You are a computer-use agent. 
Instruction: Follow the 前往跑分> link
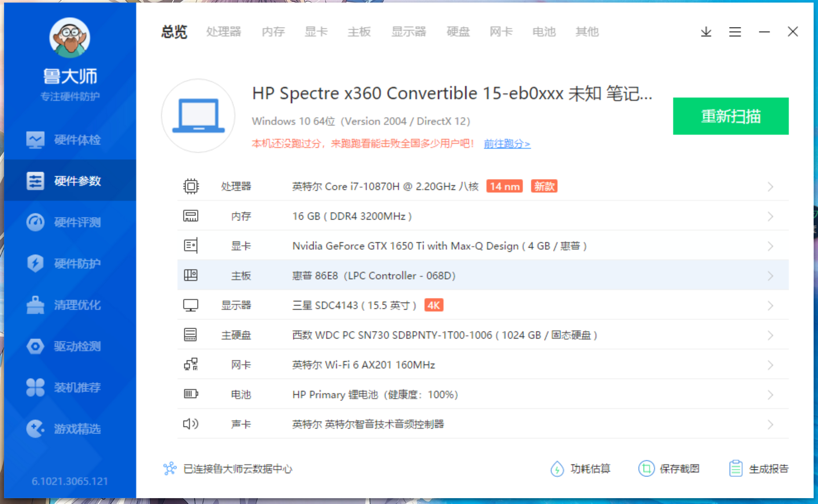click(x=507, y=144)
